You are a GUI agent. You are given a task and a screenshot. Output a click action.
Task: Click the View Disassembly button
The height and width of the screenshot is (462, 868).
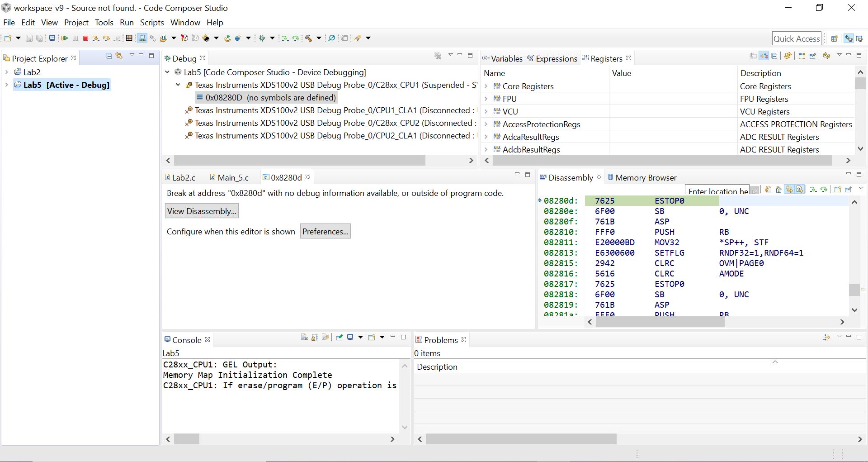(201, 211)
